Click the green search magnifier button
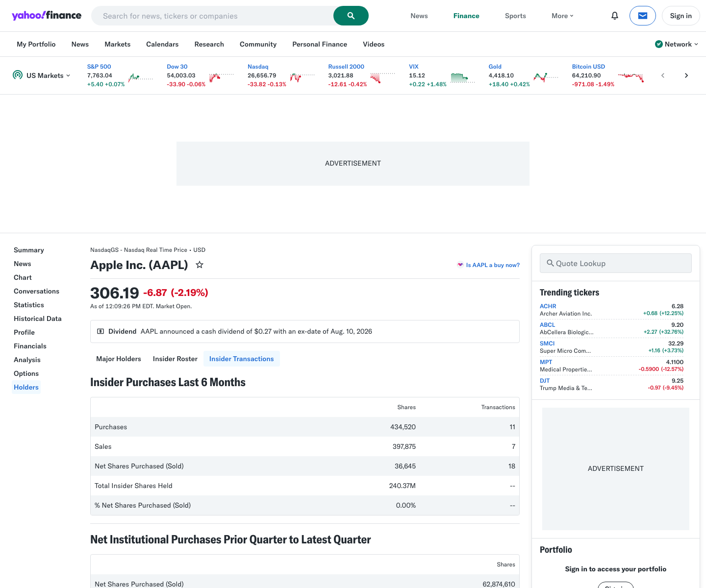Viewport: 706px width, 588px height. pos(351,16)
